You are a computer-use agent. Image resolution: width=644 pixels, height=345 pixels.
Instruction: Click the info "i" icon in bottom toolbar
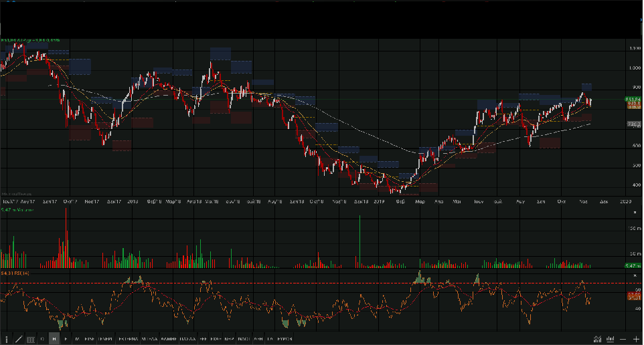[x=7, y=339]
